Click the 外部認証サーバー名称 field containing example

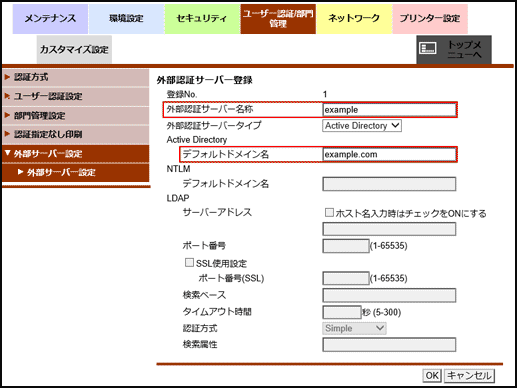[x=389, y=110]
